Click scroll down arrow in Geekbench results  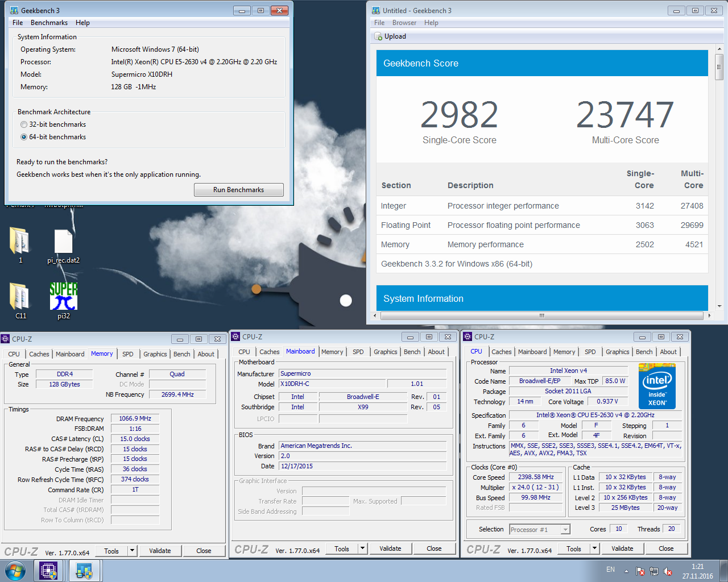pyautogui.click(x=719, y=306)
